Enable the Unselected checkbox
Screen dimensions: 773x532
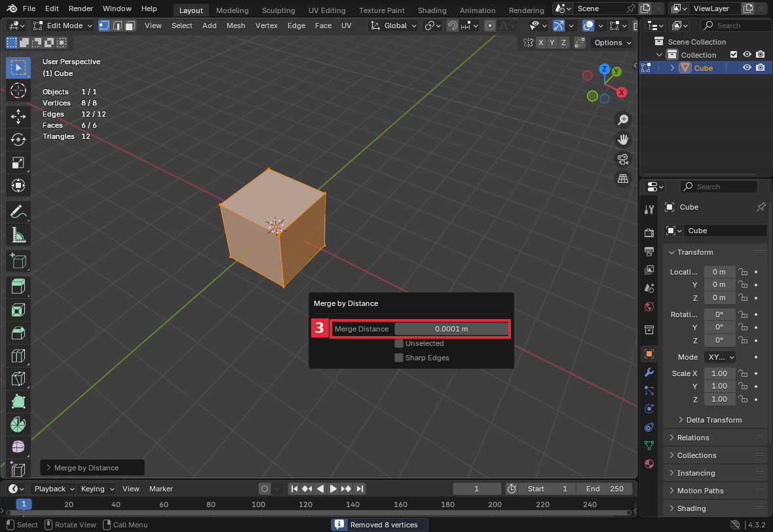pyautogui.click(x=399, y=343)
